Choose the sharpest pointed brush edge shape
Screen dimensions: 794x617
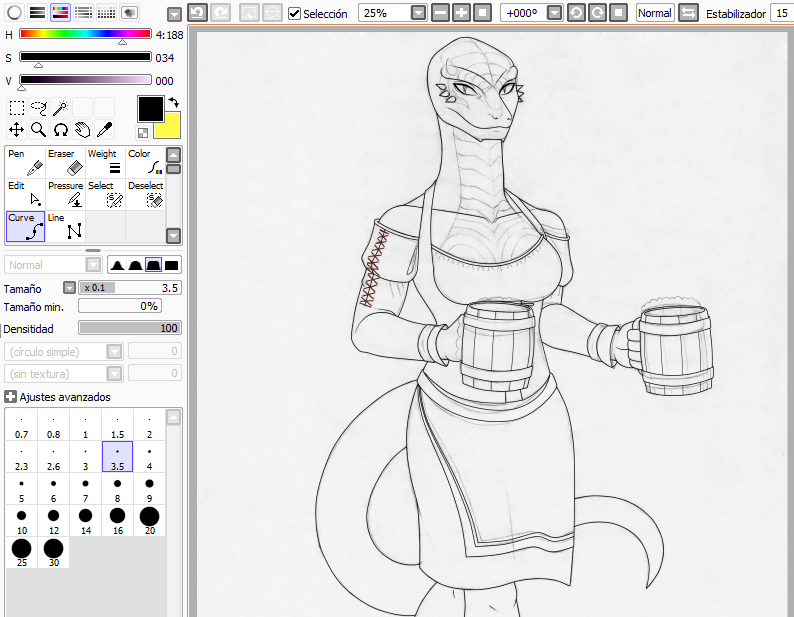pos(117,265)
